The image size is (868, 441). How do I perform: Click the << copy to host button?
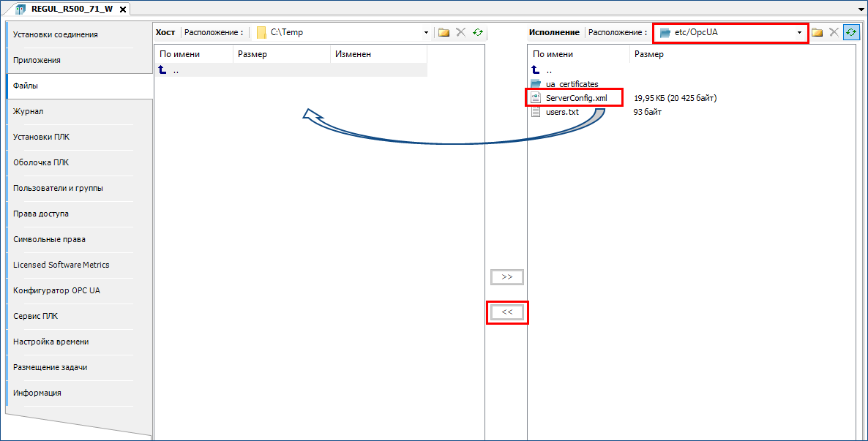(507, 312)
